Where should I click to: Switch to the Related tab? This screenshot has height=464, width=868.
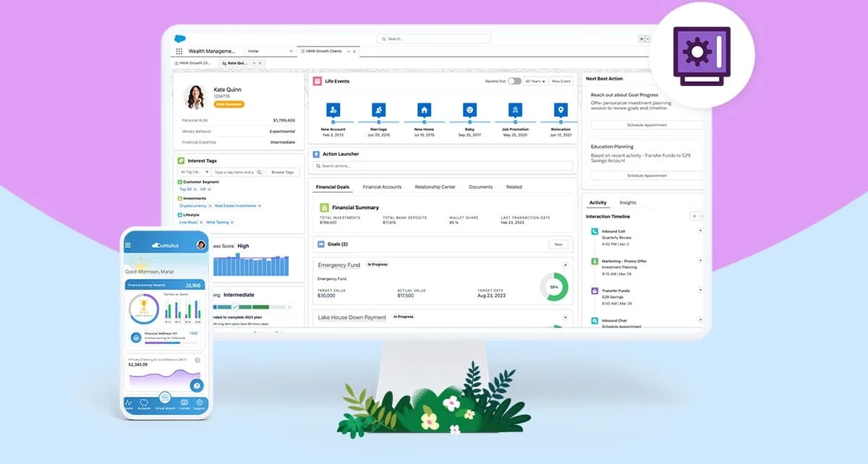click(x=514, y=187)
